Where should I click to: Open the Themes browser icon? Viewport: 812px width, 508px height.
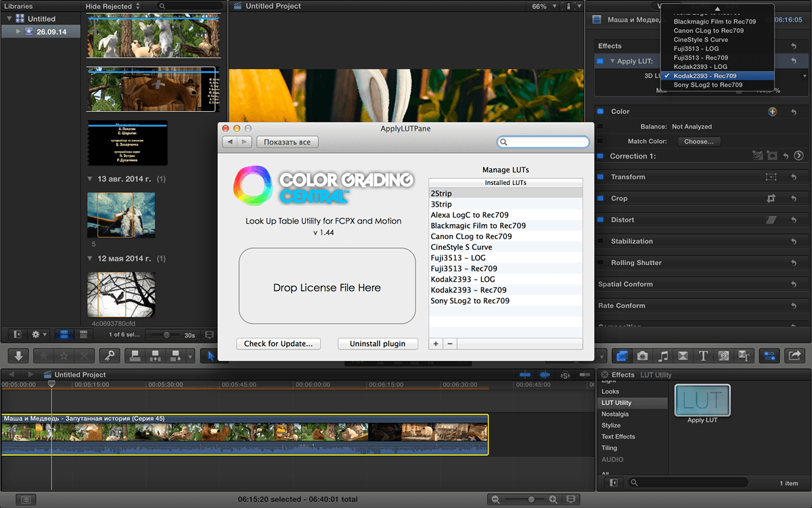(744, 356)
